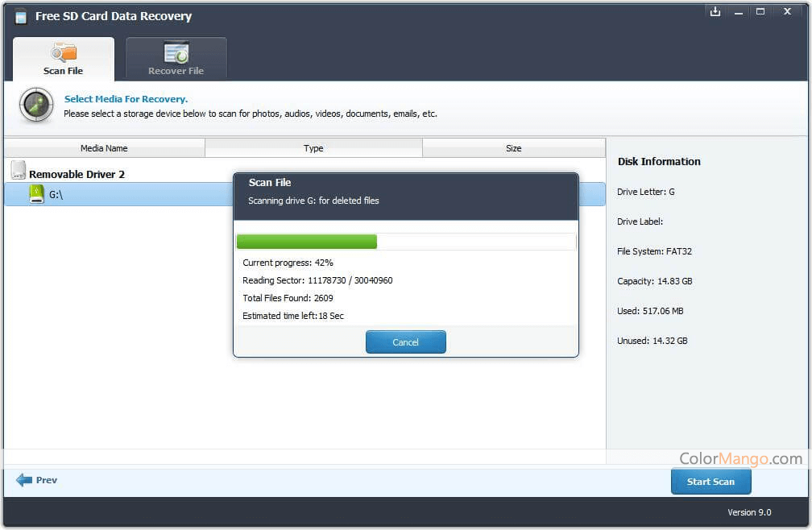This screenshot has height=530, width=812.
Task: Click 'Scanning drive G: for deleted files' text
Action: pos(313,201)
